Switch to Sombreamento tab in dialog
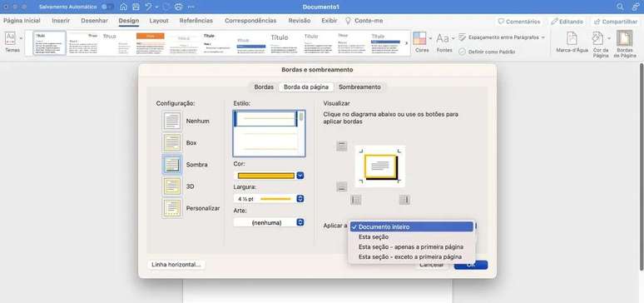Viewport: 644px width, 303px height. pyautogui.click(x=359, y=87)
